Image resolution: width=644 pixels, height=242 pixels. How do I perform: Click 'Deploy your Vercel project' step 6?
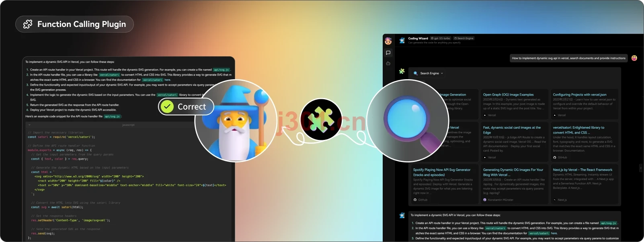click(73, 110)
